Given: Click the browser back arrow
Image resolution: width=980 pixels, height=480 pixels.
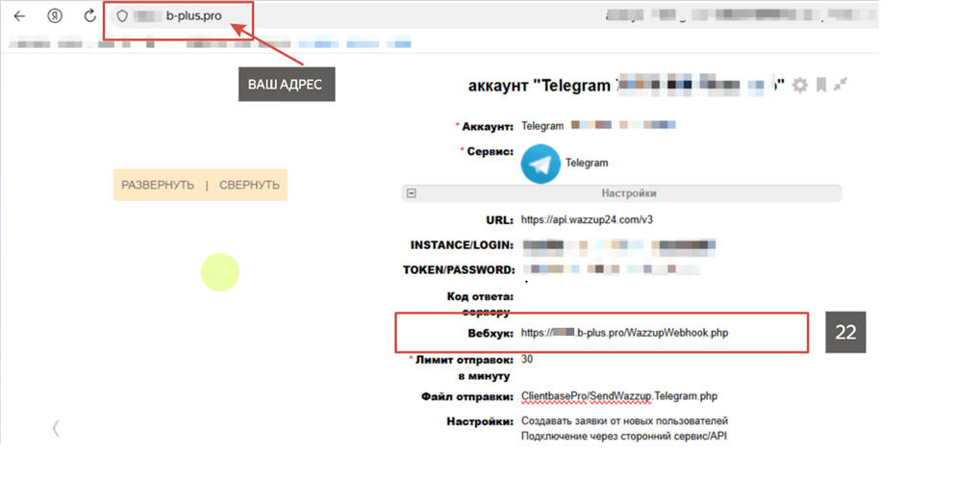Looking at the screenshot, I should (x=20, y=15).
